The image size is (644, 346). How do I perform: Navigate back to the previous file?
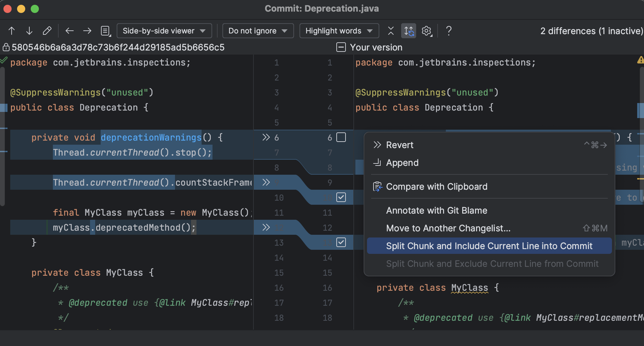tap(70, 31)
